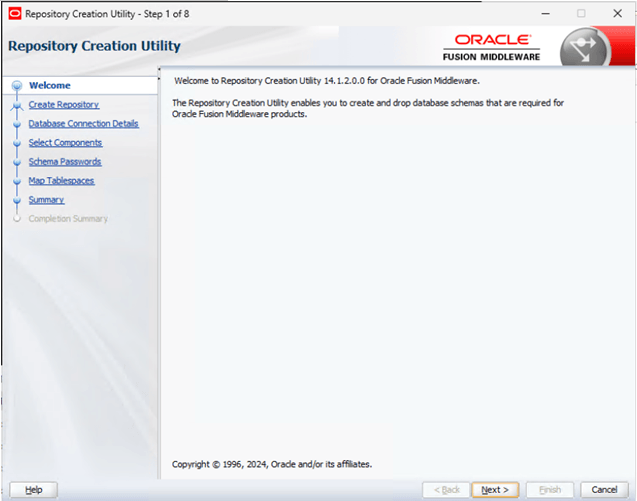
Task: Proceed with the Next button
Action: coord(495,490)
